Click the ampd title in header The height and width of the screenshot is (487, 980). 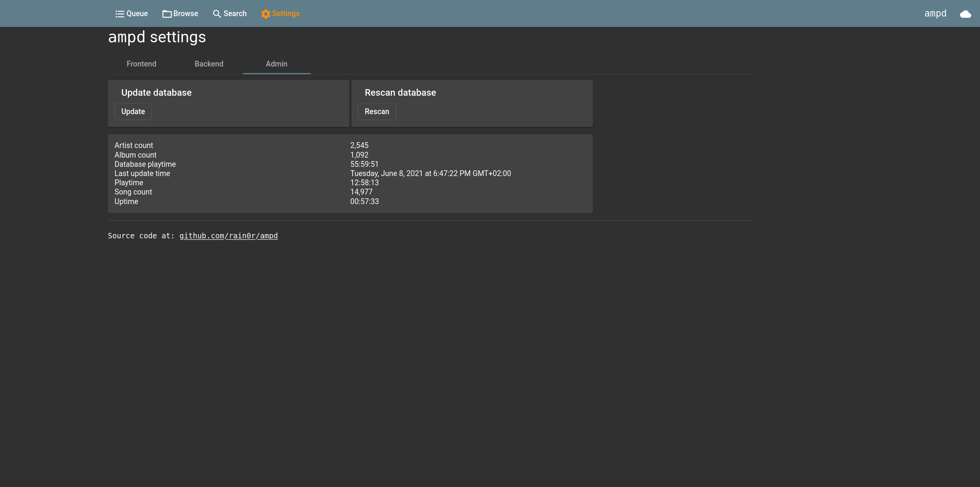click(935, 13)
